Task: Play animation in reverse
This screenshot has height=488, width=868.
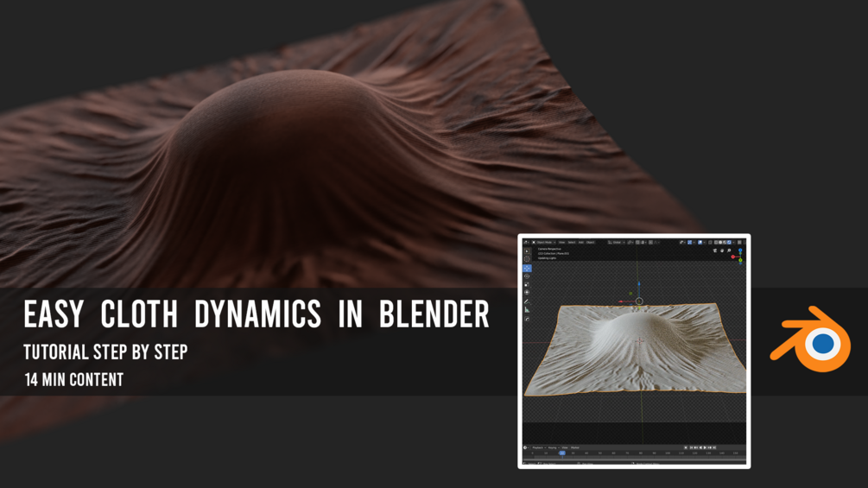Action: [x=700, y=447]
